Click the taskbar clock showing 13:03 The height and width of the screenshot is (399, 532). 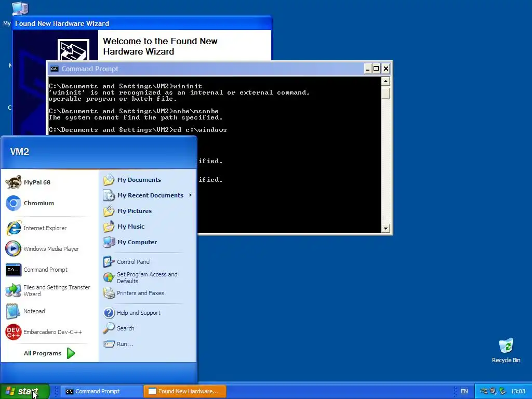click(518, 391)
